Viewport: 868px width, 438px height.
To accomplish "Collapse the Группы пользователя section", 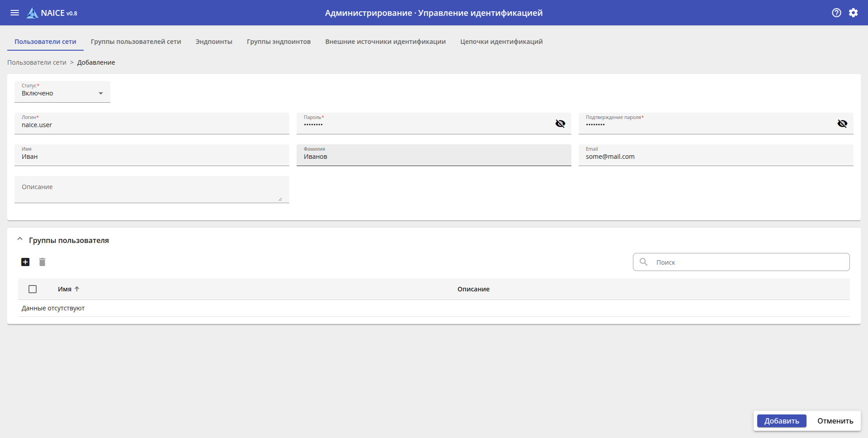I will (x=20, y=239).
